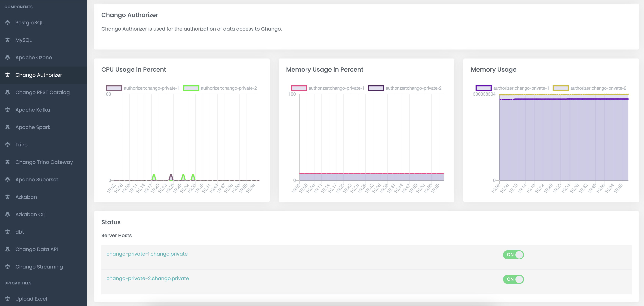The image size is (644, 306).
Task: Click the Chango Trino Gateway layers icon
Action: point(8,162)
